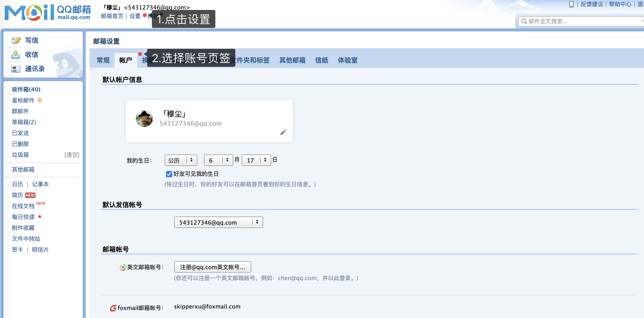The height and width of the screenshot is (318, 644).
Task: Click the red dot on 每日悦读
Action: [x=40, y=217]
